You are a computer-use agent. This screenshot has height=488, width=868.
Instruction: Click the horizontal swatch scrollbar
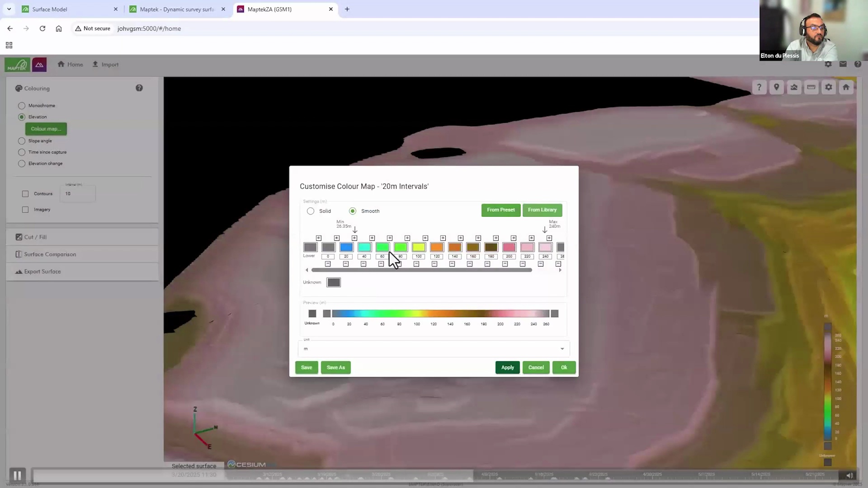422,270
